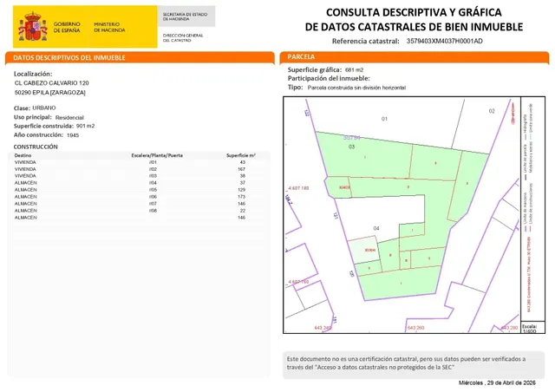Select surface value '37'

[243, 183]
